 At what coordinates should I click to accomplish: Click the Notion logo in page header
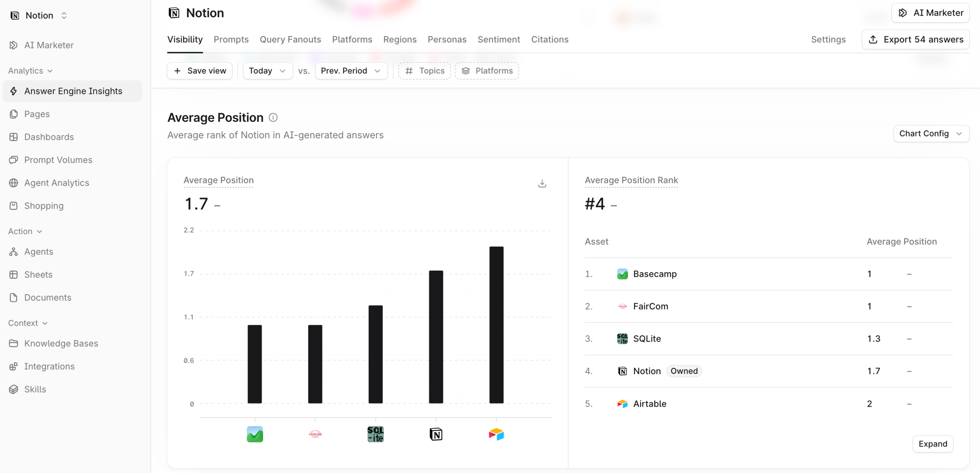(x=174, y=13)
